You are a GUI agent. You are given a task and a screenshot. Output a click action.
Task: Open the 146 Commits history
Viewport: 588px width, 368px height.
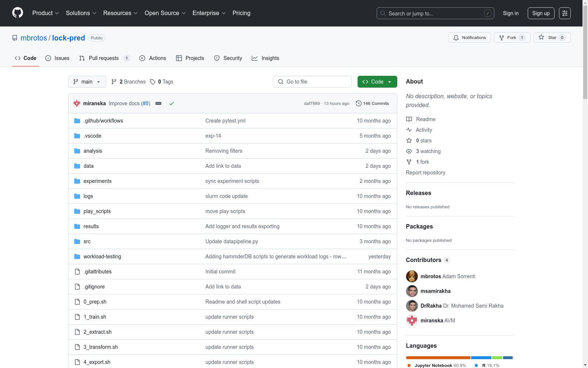[x=372, y=103]
